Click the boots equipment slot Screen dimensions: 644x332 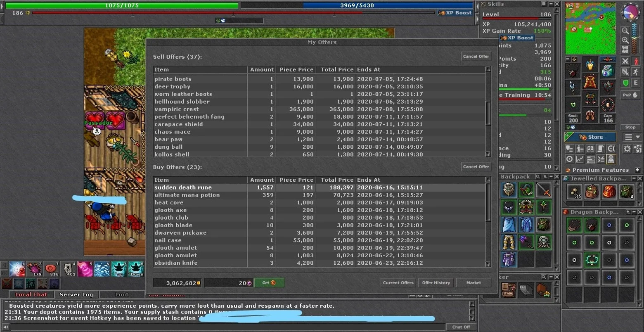pyautogui.click(x=590, y=116)
